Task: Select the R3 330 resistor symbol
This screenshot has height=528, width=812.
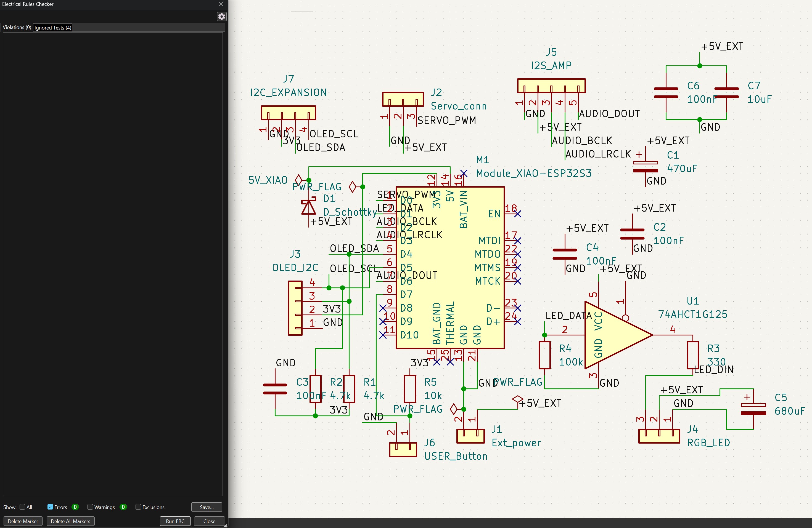Action: click(x=693, y=355)
